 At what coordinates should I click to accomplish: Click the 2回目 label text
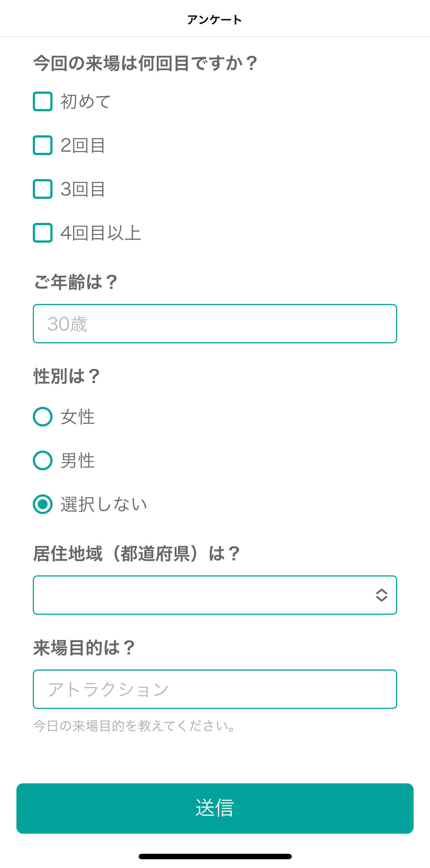pyautogui.click(x=83, y=145)
